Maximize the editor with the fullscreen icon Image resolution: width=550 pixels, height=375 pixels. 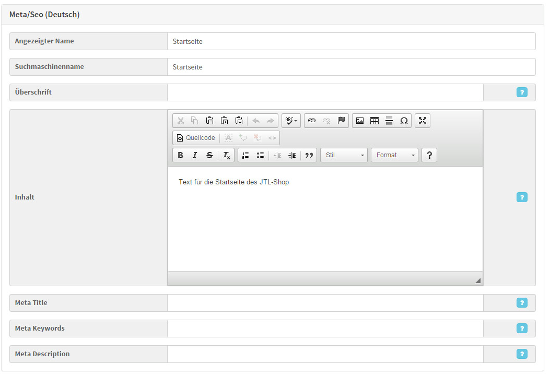422,121
